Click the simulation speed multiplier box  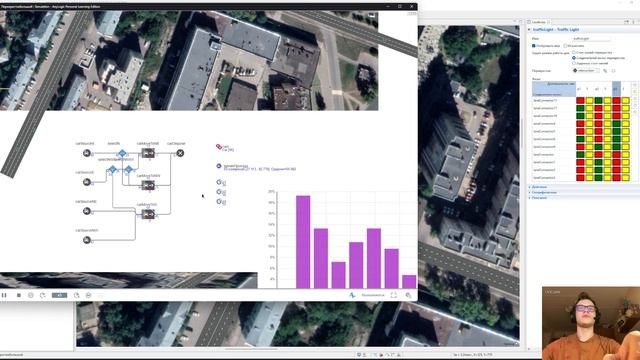coord(59,295)
